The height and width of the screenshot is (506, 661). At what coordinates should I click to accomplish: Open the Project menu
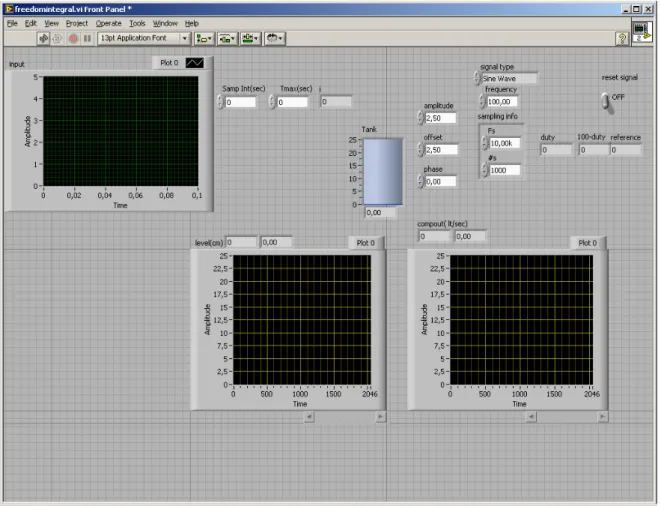[77, 24]
